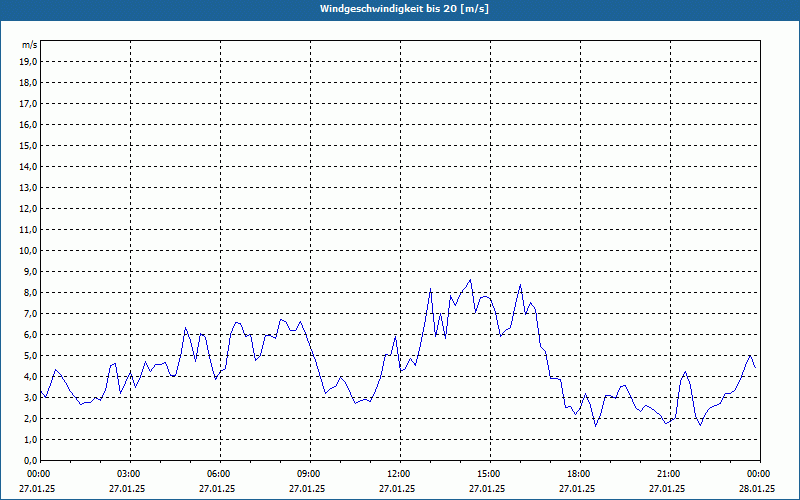The image size is (800, 500).
Task: Select the 13,0 y-axis value
Action: pyautogui.click(x=28, y=187)
